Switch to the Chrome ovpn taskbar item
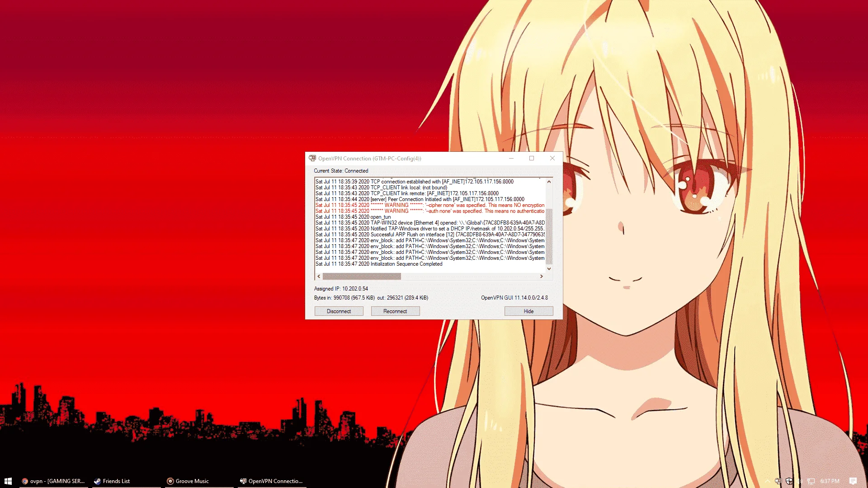The image size is (868, 488). click(53, 481)
